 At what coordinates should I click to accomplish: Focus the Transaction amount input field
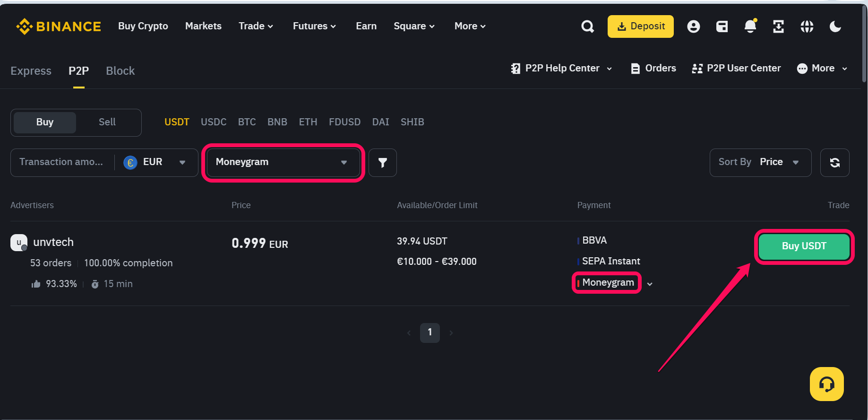tap(61, 163)
